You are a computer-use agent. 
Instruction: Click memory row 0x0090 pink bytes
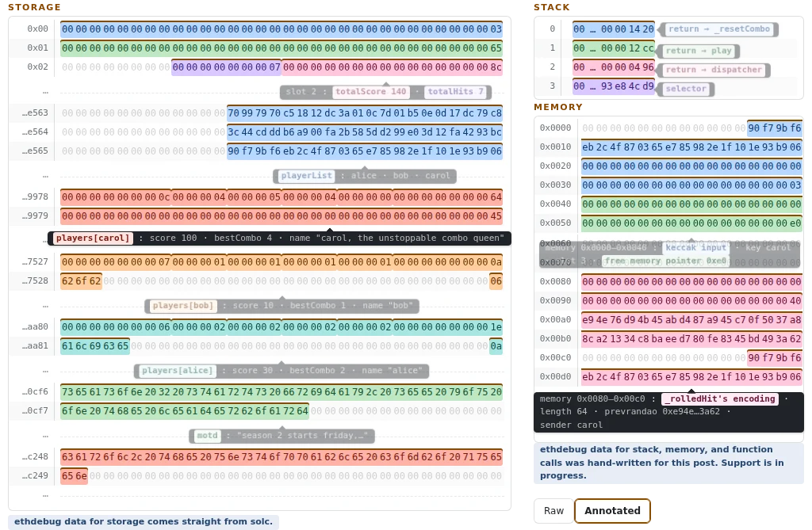[x=691, y=301]
